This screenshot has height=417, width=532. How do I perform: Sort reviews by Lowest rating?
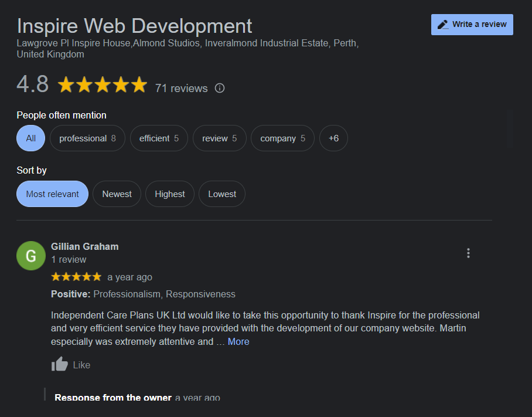tap(222, 194)
